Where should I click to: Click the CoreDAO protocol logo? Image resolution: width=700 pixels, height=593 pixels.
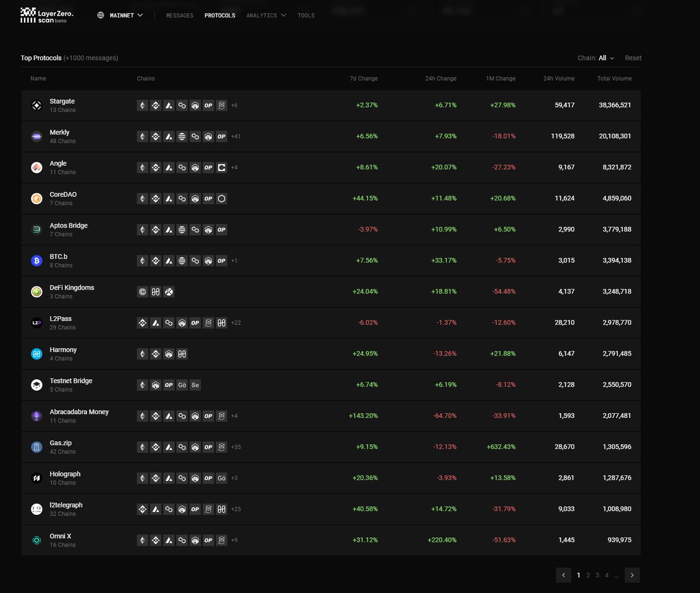tap(37, 198)
